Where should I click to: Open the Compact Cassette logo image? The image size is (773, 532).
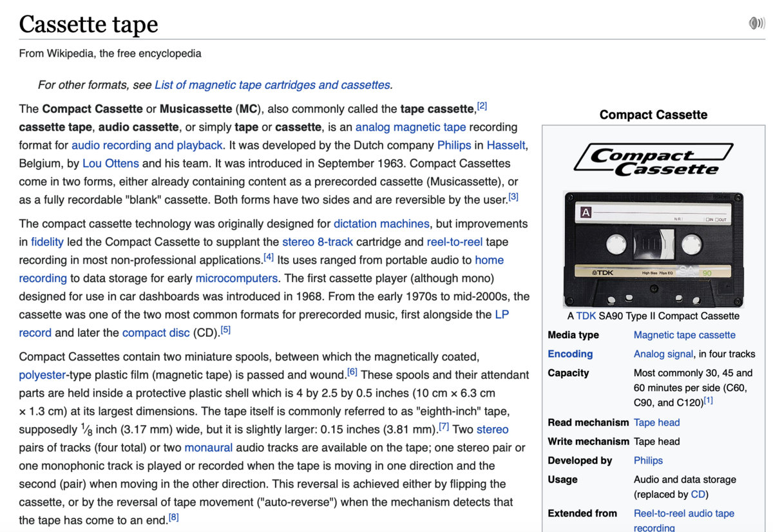[x=653, y=160]
